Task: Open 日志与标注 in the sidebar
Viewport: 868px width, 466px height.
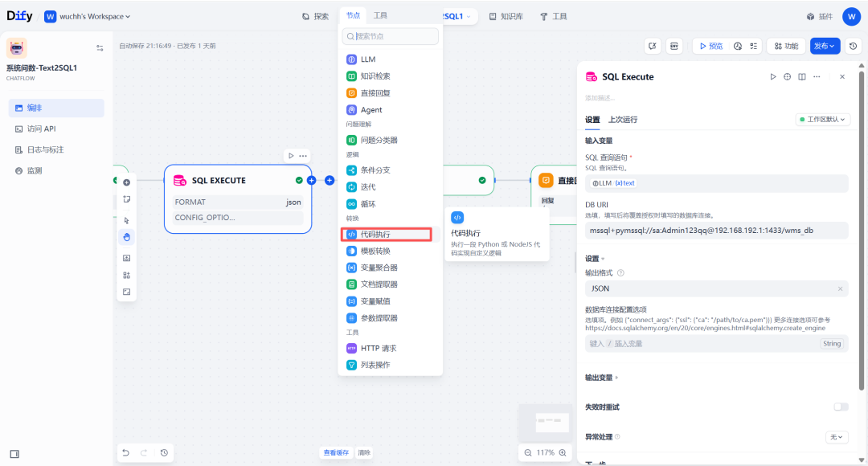Action: tap(56, 150)
